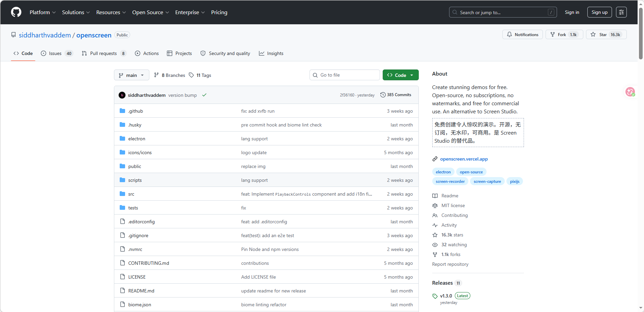Image resolution: width=644 pixels, height=312 pixels.
Task: Switch to the Insights tab
Action: tap(271, 53)
